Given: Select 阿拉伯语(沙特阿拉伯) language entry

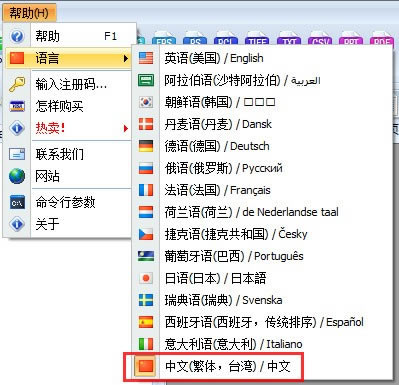Looking at the screenshot, I should 262,80.
